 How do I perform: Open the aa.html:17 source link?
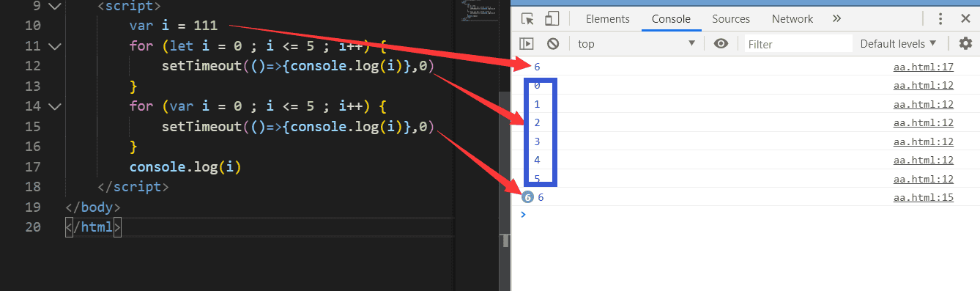point(924,67)
